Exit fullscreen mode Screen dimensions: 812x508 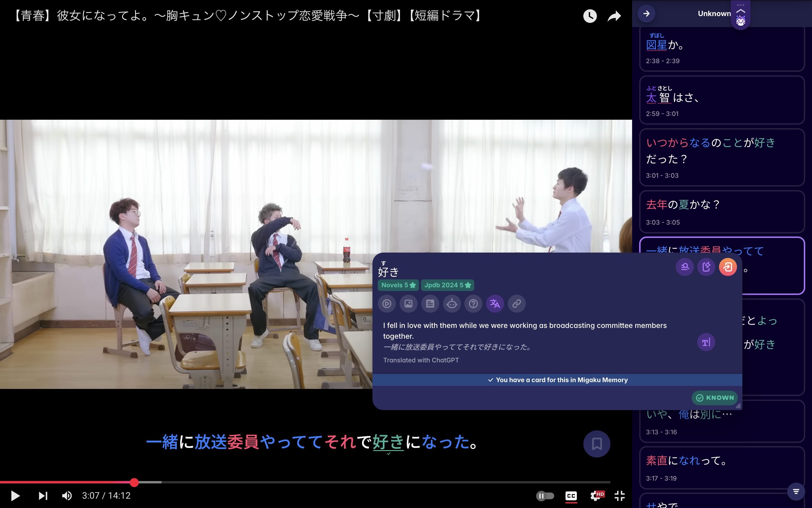619,496
